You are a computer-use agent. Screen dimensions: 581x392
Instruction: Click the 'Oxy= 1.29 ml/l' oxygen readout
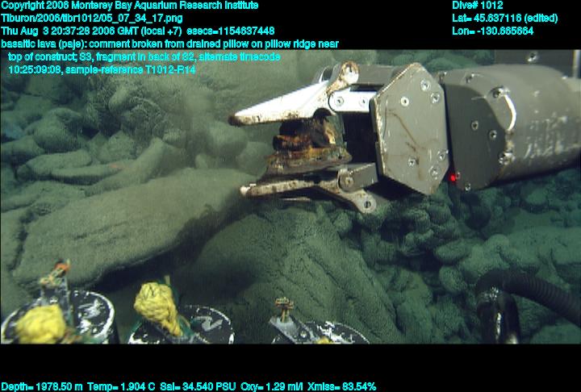pyautogui.click(x=272, y=387)
